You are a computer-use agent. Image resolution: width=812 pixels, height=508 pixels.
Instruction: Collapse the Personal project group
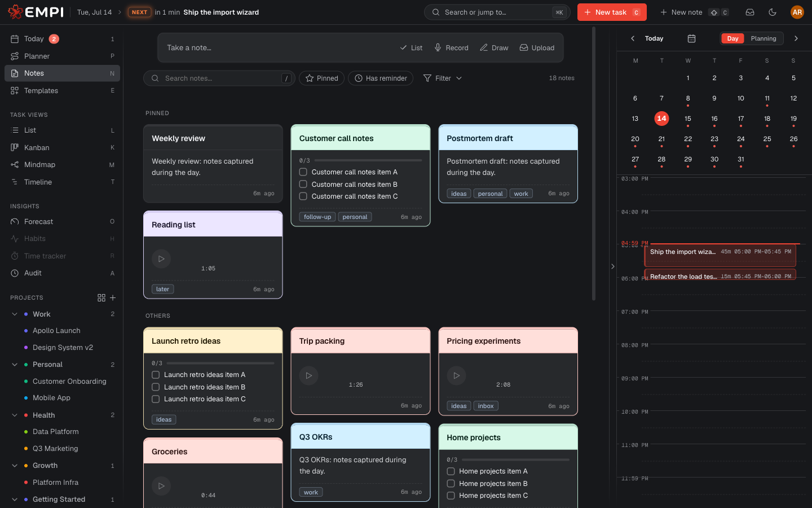pos(15,365)
